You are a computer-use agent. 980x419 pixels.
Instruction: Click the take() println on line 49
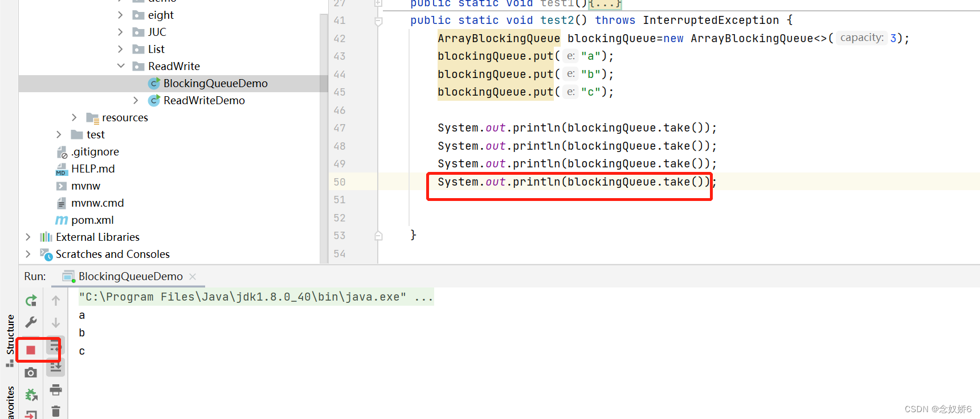[577, 163]
